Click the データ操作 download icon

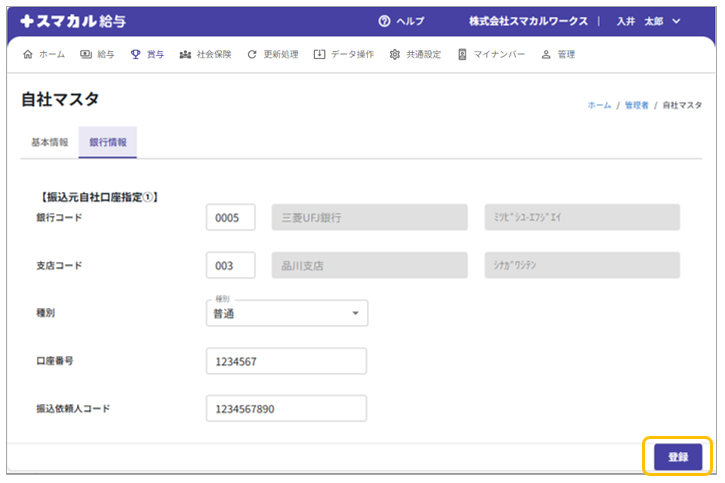(319, 55)
